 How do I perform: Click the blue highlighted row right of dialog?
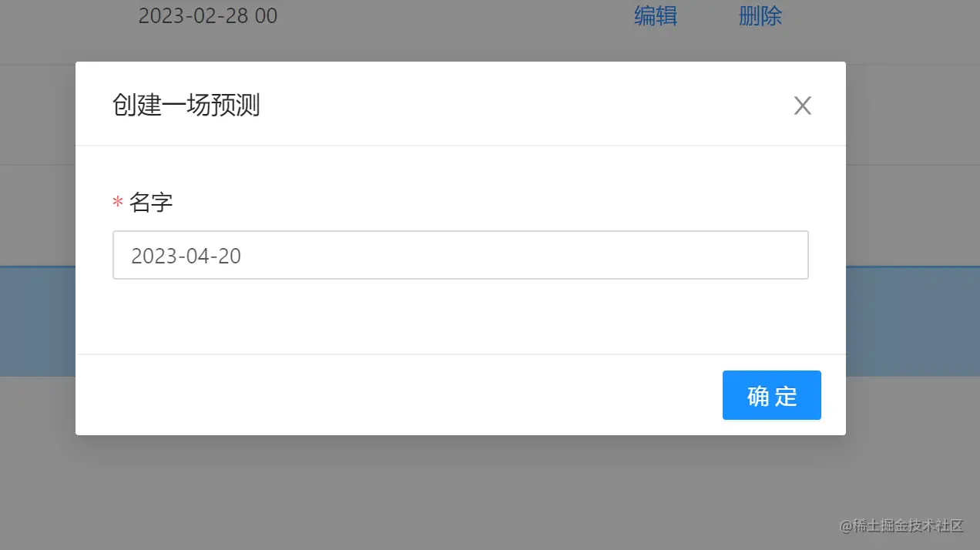pyautogui.click(x=913, y=321)
